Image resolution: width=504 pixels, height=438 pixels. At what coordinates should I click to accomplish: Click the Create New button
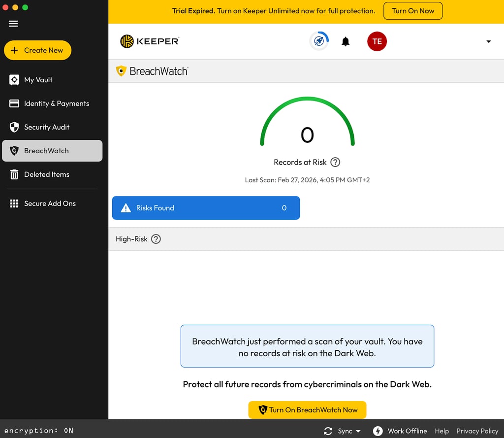[x=37, y=50]
